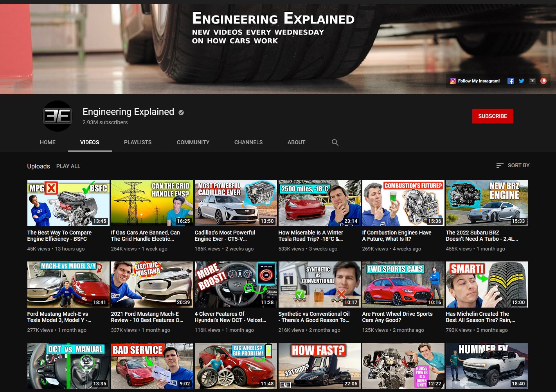Switch to the Home tab
556x392 pixels.
[48, 142]
